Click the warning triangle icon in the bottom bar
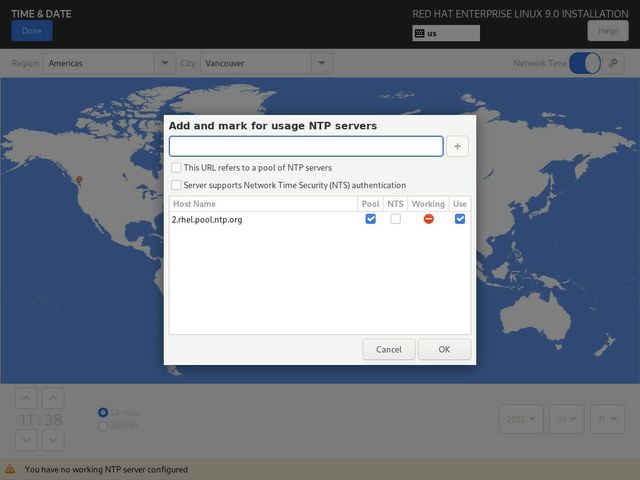 (x=10, y=469)
